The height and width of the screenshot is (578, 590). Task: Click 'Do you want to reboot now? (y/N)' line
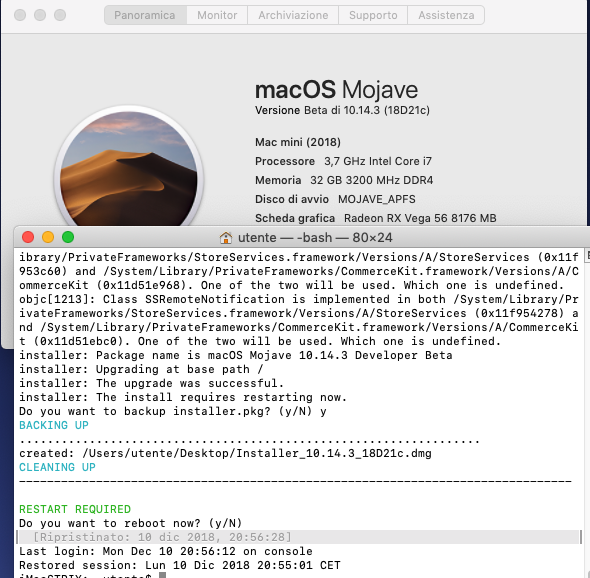click(x=131, y=523)
